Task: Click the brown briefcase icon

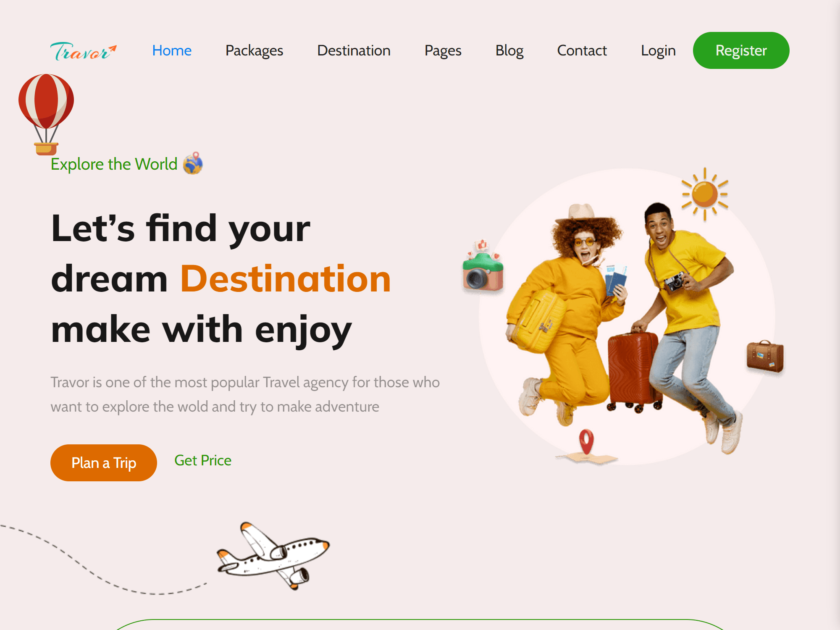Action: point(765,356)
